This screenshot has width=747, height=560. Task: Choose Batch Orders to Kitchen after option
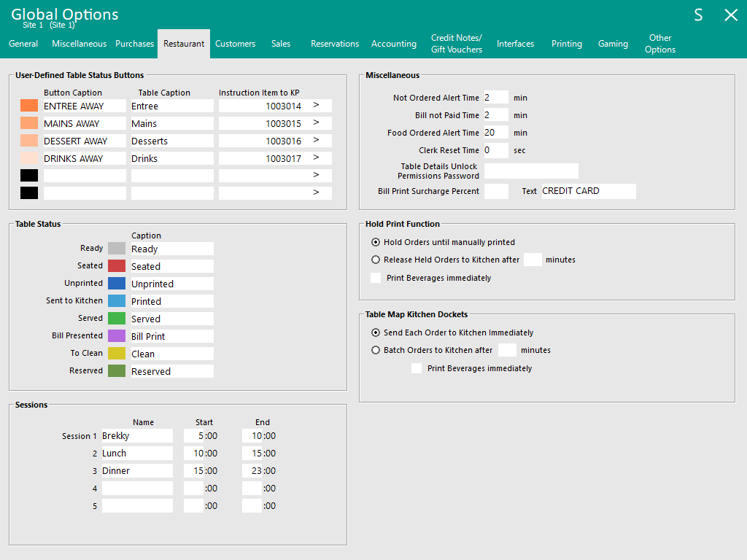click(x=376, y=350)
